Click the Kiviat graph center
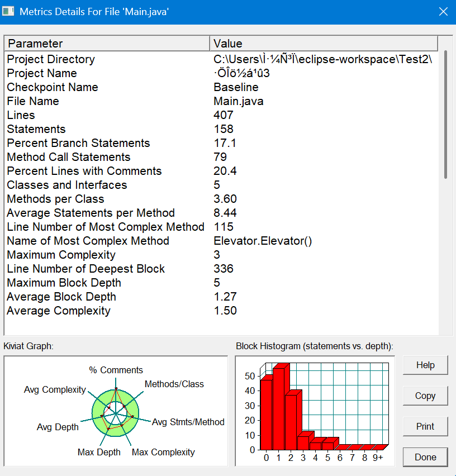The width and height of the screenshot is (456, 476). tap(116, 413)
